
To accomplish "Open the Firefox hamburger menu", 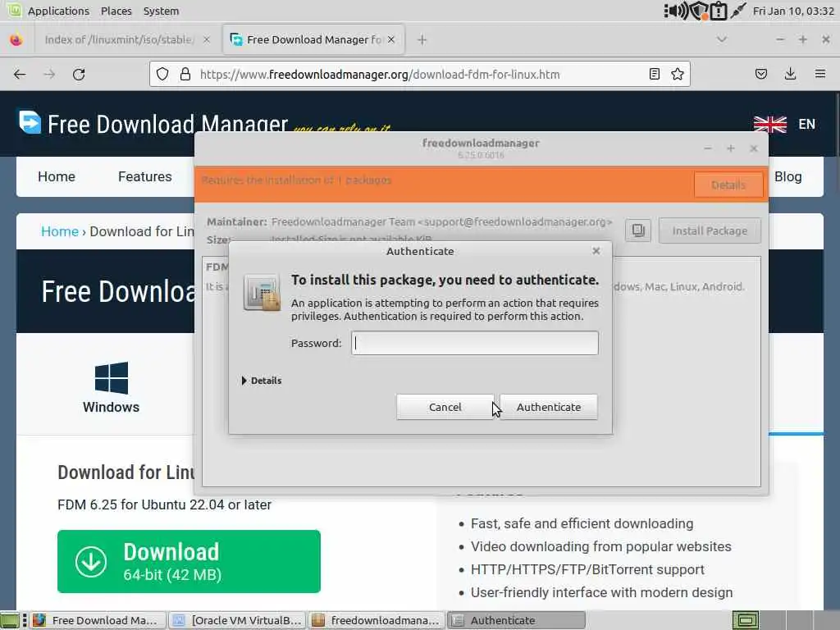I will click(x=820, y=74).
